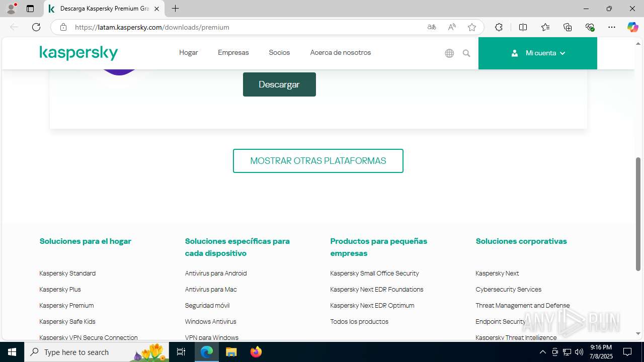Add this page to favorites star
This screenshot has height=362, width=644.
(472, 27)
